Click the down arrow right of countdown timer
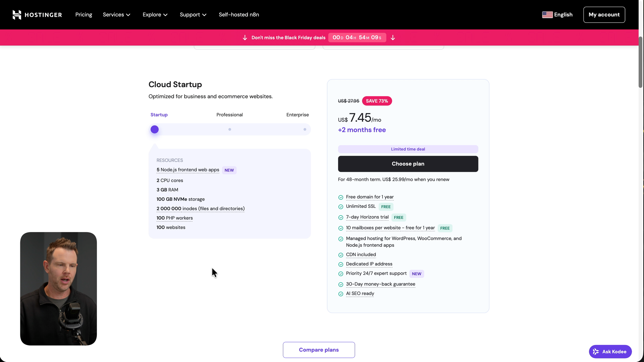 (x=393, y=38)
